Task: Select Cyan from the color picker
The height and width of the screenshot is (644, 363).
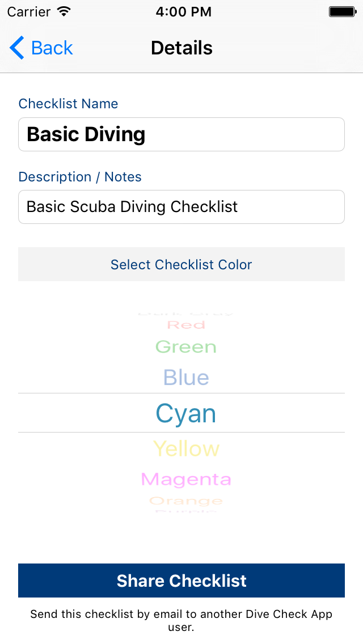Action: 186,413
